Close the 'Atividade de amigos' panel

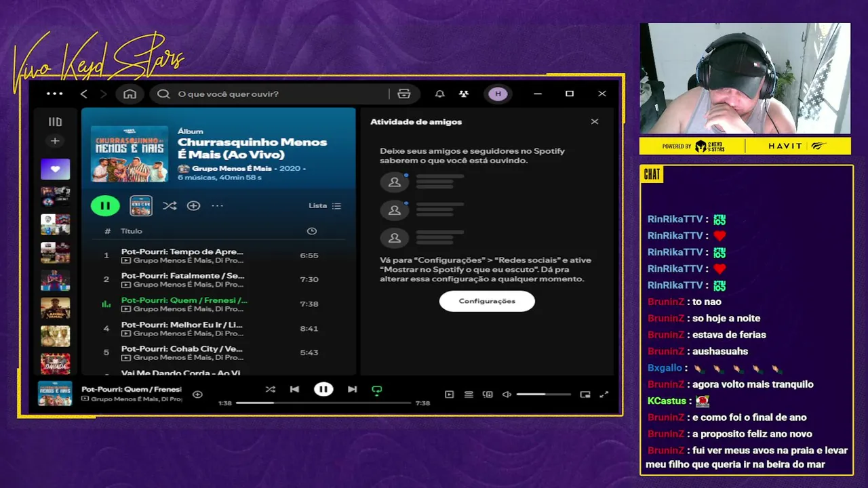595,122
